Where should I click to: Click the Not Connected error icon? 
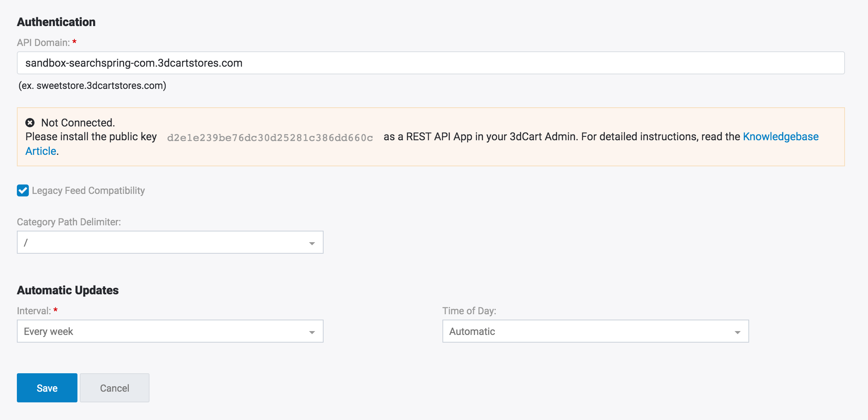pyautogui.click(x=30, y=123)
